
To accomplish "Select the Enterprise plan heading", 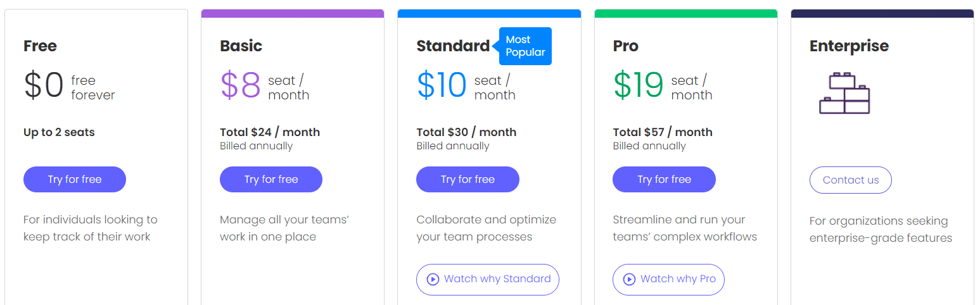I will 849,46.
